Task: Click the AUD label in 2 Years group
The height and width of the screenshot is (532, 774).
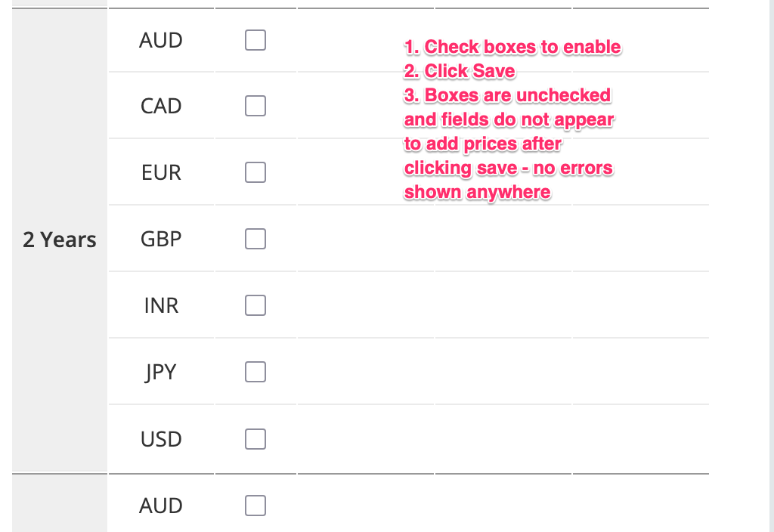Action: (x=161, y=40)
